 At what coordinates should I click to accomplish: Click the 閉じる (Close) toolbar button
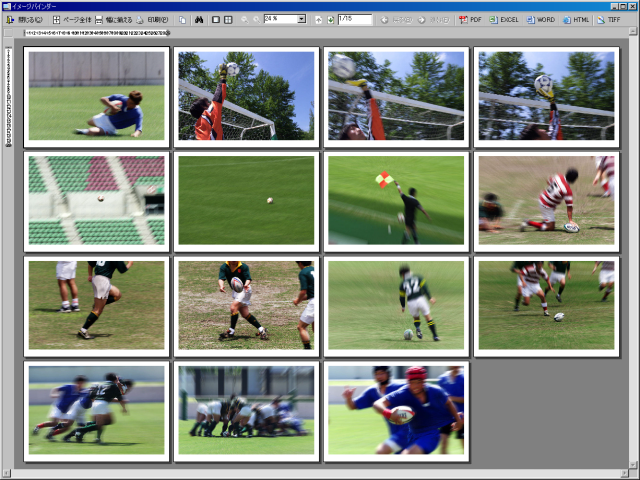[x=24, y=19]
